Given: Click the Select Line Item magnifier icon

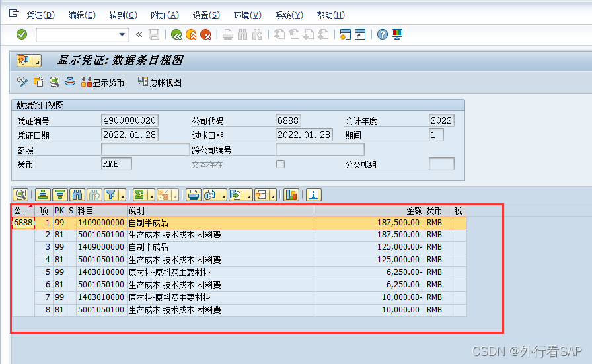Looking at the screenshot, I should click(54, 81).
